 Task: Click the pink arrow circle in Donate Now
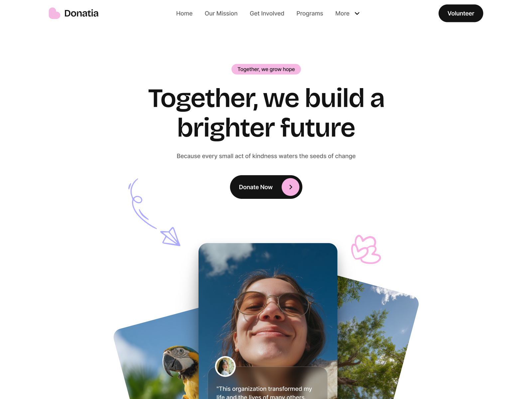[291, 187]
